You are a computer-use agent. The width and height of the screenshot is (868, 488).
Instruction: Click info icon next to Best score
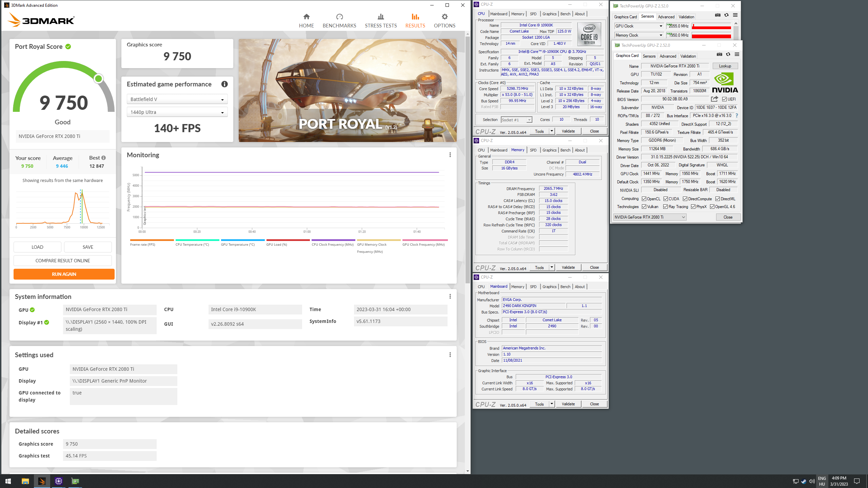coord(104,158)
